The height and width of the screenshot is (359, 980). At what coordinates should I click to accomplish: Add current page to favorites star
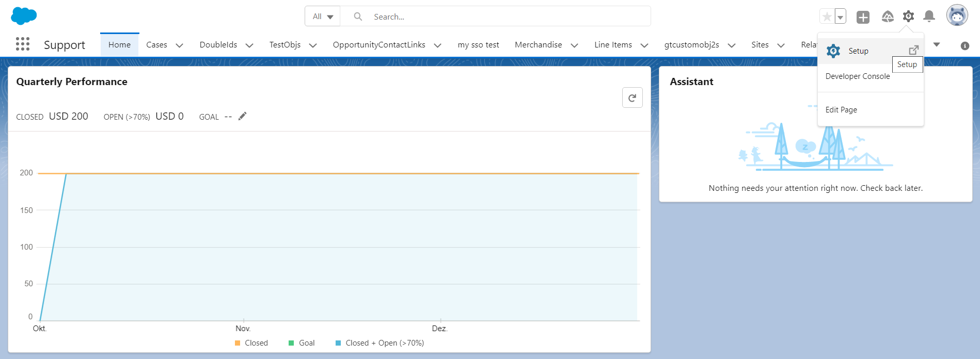827,17
